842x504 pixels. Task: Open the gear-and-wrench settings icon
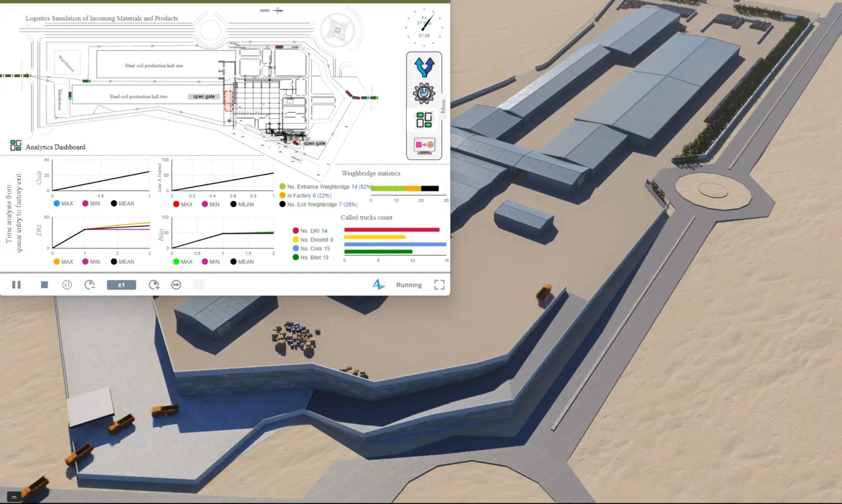pos(424,94)
